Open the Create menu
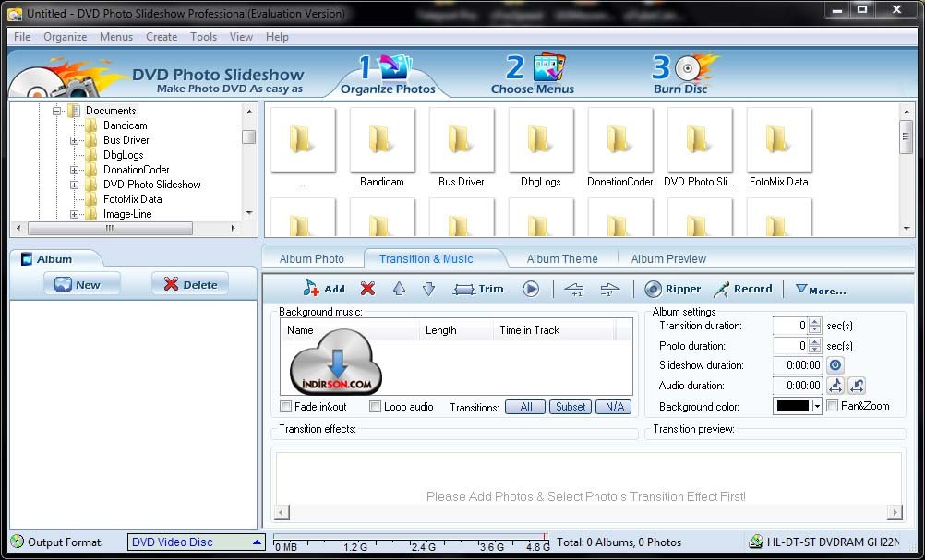Image resolution: width=925 pixels, height=560 pixels. coord(162,37)
